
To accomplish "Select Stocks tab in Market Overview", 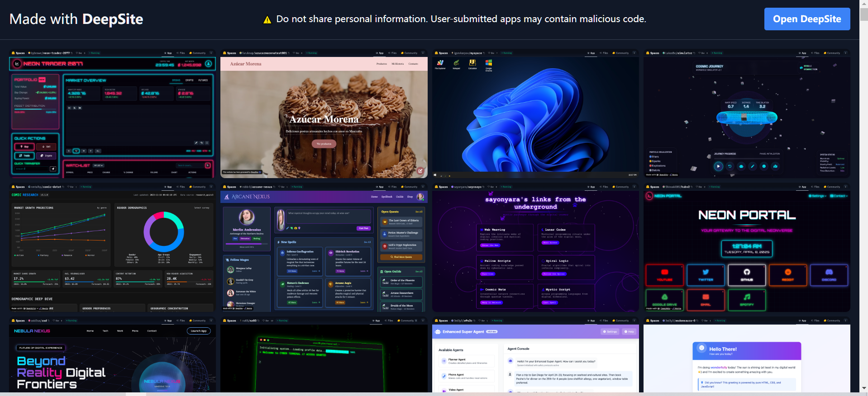I will pyautogui.click(x=176, y=80).
